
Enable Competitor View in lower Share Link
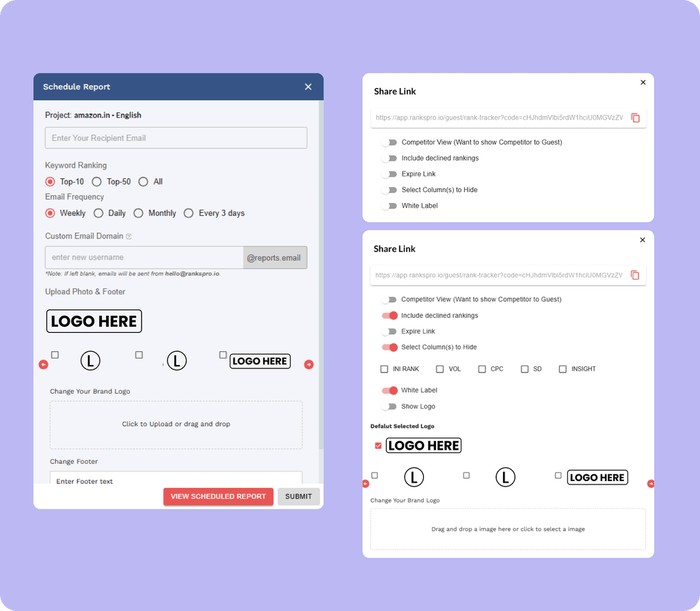point(389,299)
